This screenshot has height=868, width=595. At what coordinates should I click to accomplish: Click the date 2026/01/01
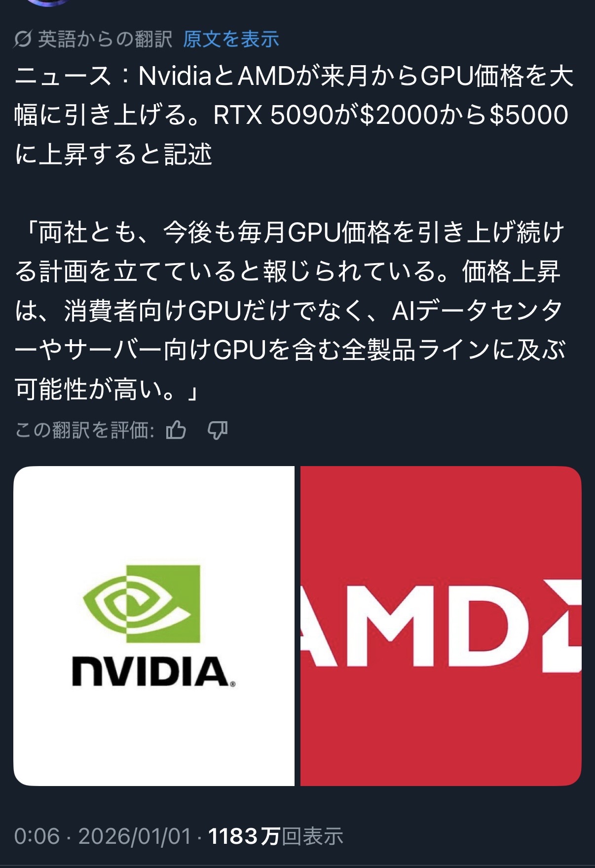[134, 836]
